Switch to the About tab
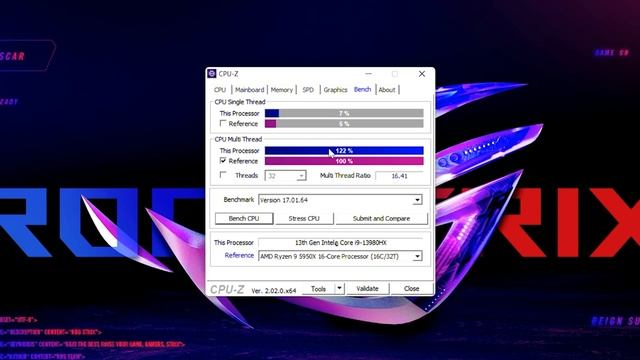The width and height of the screenshot is (640, 360). tap(387, 90)
